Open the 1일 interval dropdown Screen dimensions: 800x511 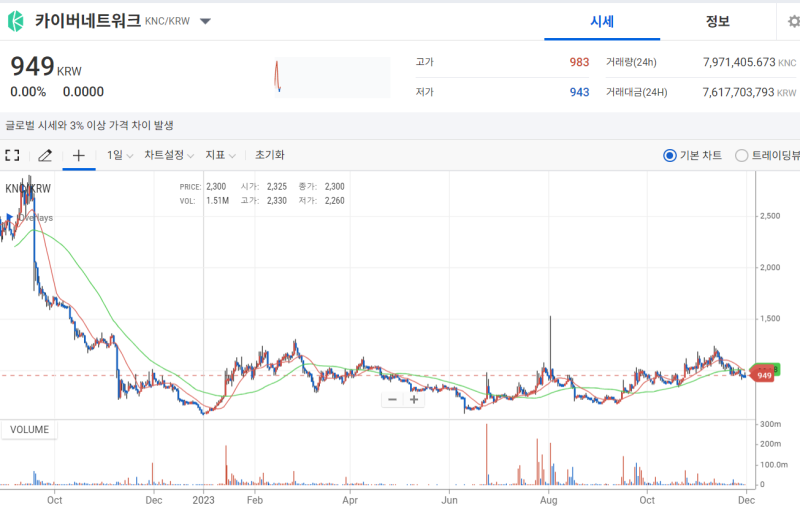tap(120, 155)
